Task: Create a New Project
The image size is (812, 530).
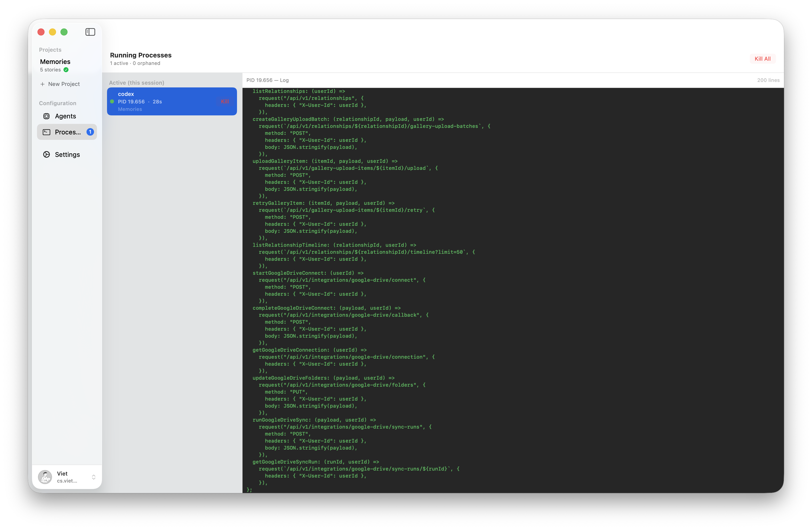Action: pyautogui.click(x=60, y=84)
